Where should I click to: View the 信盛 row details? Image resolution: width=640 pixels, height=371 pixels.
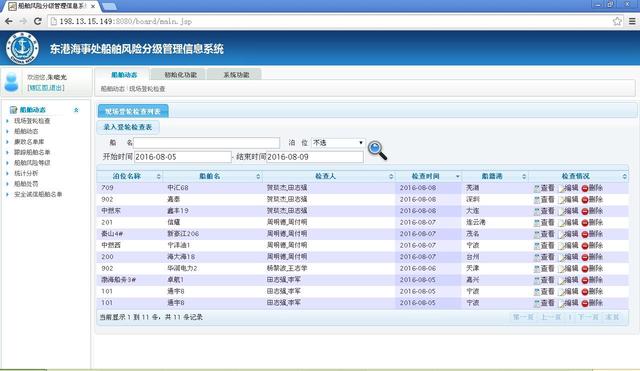pyautogui.click(x=544, y=222)
